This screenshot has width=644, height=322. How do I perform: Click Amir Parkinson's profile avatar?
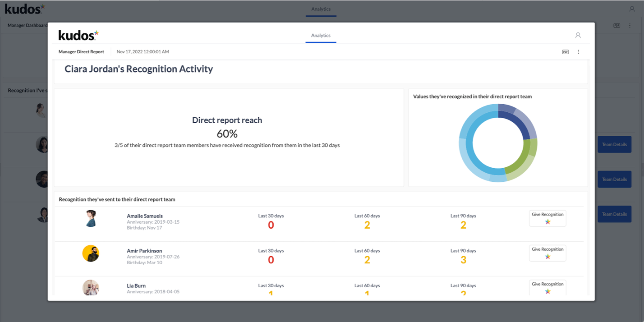coord(91,253)
